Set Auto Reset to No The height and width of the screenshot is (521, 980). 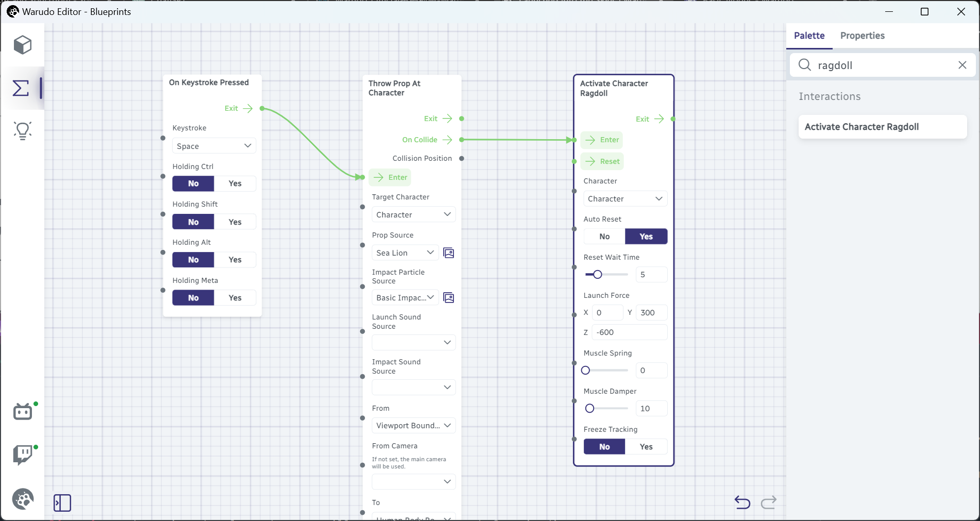pyautogui.click(x=604, y=237)
